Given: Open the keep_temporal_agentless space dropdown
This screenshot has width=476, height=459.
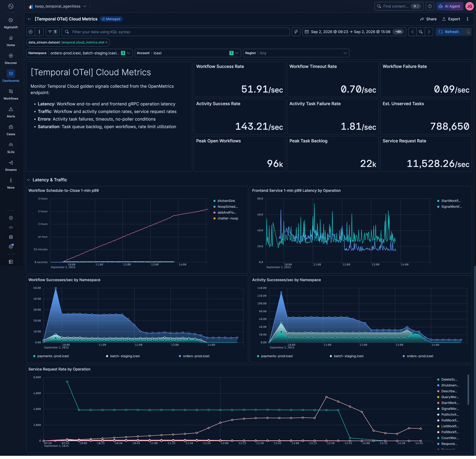Looking at the screenshot, I should pyautogui.click(x=57, y=6).
